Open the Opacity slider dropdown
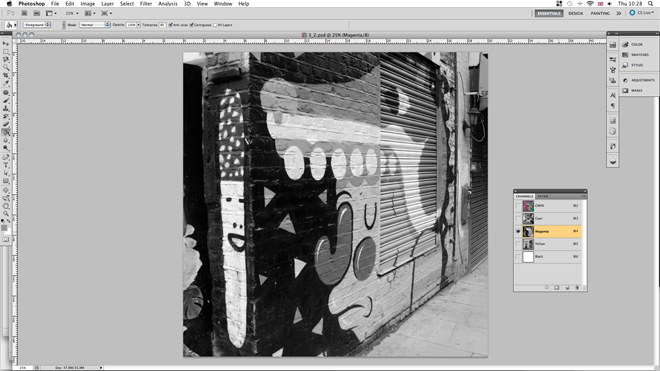 (138, 25)
